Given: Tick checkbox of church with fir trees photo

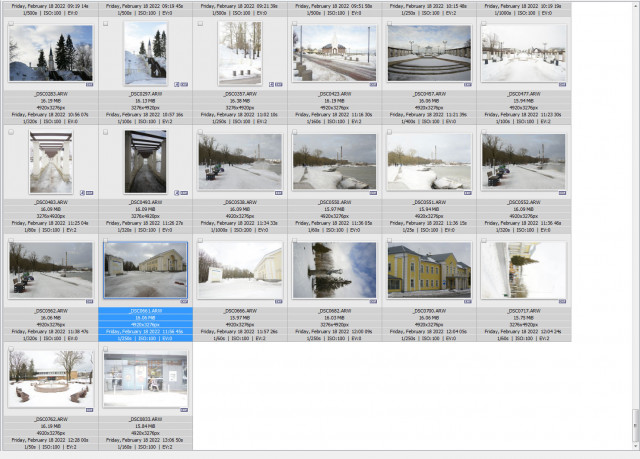Looking at the screenshot, I should point(11,24).
